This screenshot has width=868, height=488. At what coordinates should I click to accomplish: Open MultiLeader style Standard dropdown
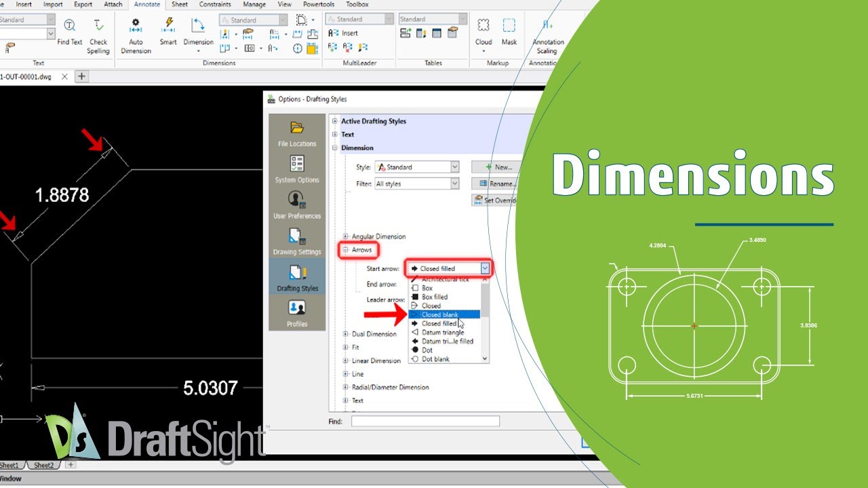[x=389, y=19]
